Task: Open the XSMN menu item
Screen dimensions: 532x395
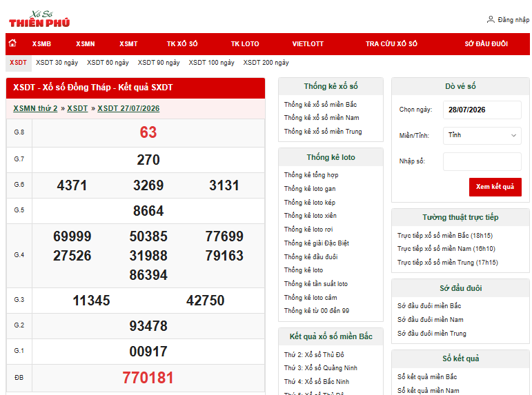Action: pos(85,43)
